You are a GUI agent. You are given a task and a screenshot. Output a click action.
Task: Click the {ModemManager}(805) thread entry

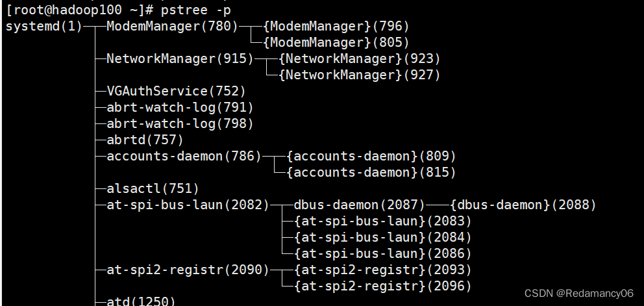pos(336,43)
